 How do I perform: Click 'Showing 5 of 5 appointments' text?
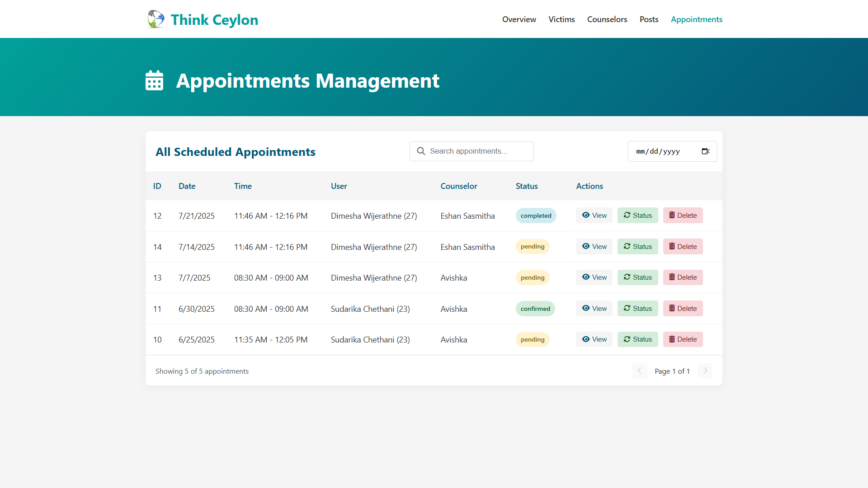pos(202,371)
